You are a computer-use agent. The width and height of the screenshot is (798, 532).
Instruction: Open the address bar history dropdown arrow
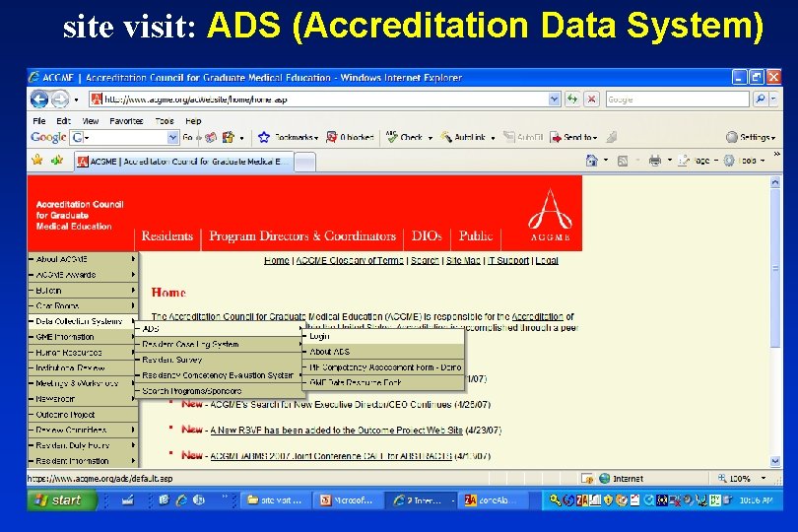tap(555, 100)
